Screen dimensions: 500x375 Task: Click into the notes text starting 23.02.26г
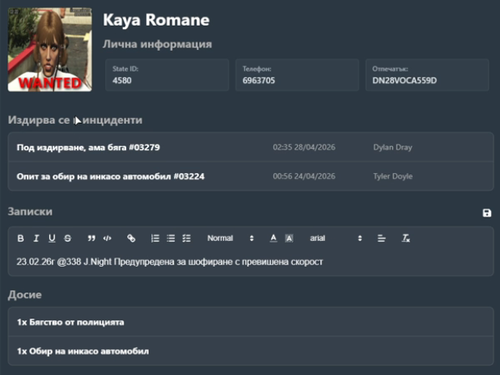point(170,262)
